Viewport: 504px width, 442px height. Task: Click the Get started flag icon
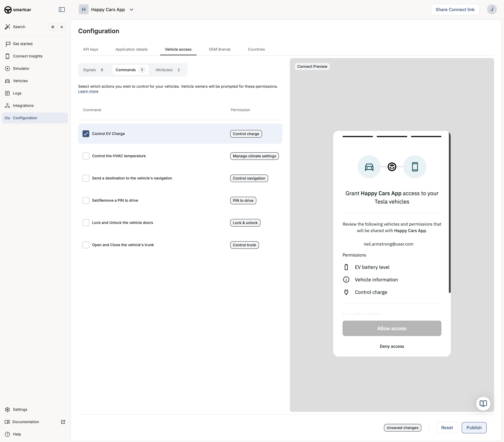point(8,44)
